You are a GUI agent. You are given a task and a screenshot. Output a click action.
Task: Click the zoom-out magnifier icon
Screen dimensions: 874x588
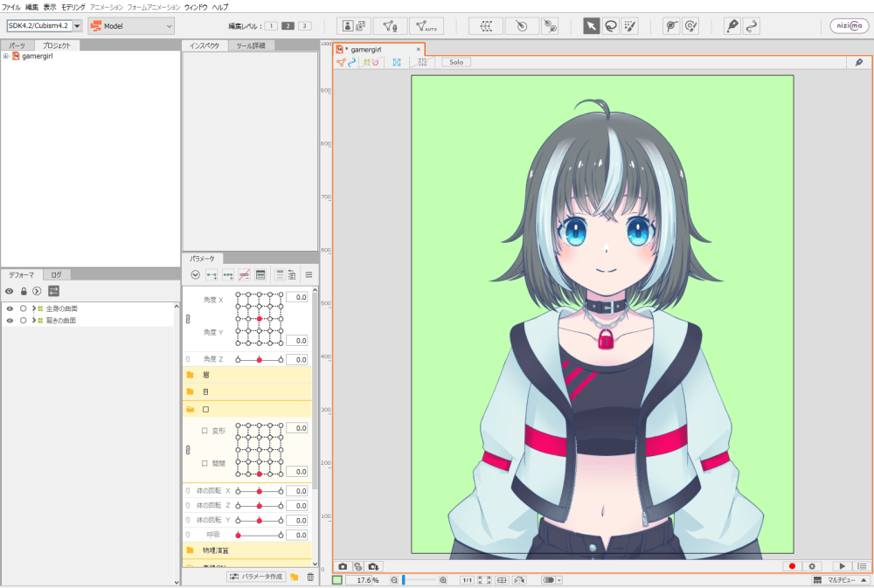click(394, 580)
